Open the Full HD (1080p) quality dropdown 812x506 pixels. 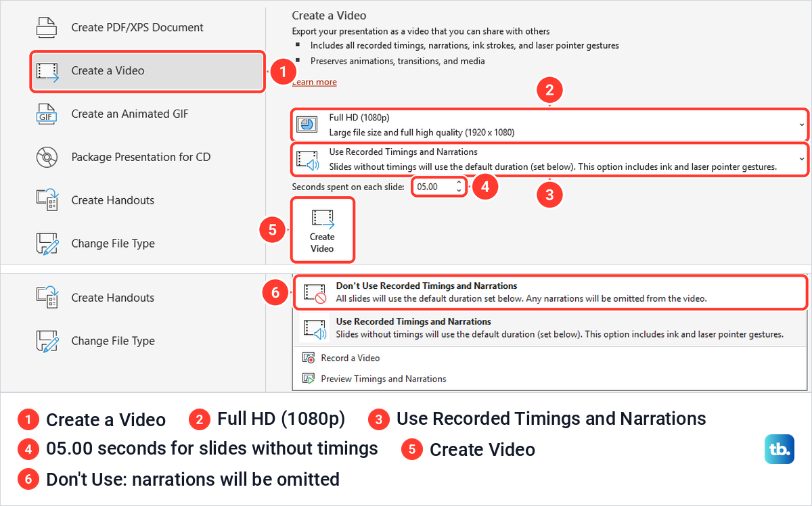click(x=549, y=124)
